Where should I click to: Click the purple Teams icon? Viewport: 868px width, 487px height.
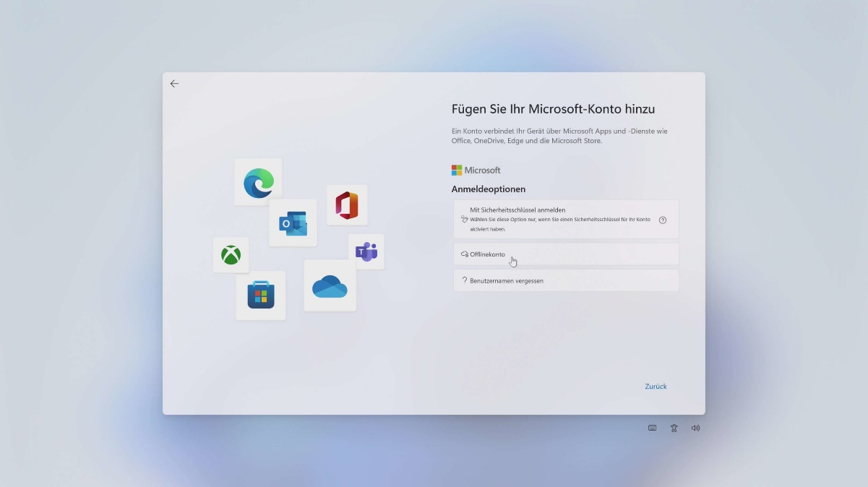click(366, 251)
